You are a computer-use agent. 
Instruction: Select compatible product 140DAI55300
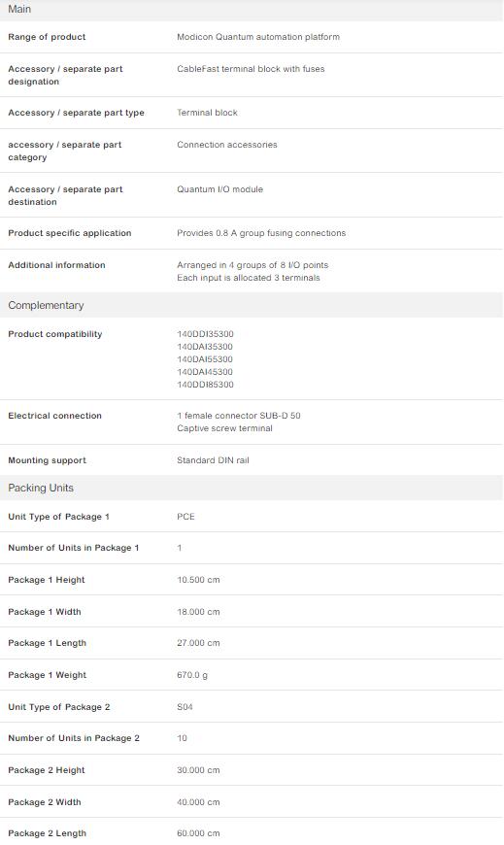(205, 359)
